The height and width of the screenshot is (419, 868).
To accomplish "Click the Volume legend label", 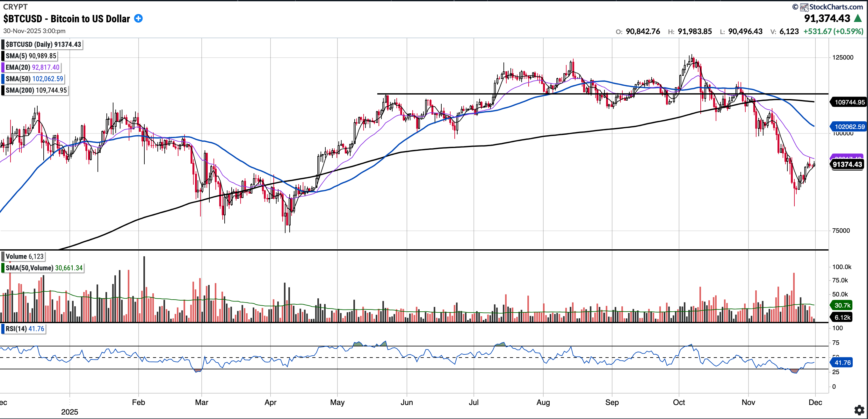I will tap(24, 256).
